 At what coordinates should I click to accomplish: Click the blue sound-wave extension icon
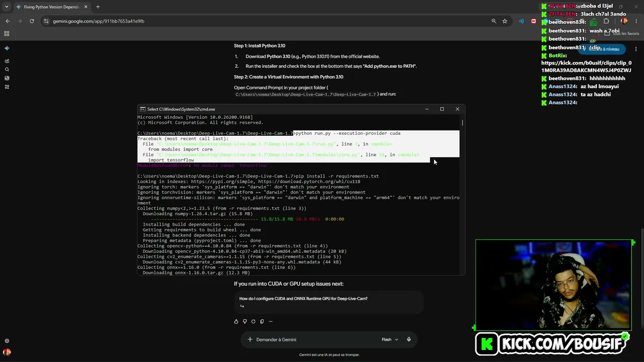point(521,21)
